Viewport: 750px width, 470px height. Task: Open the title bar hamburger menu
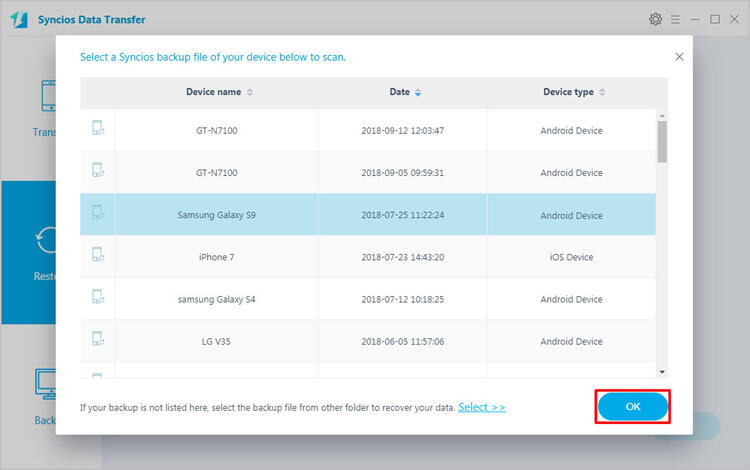pyautogui.click(x=677, y=19)
